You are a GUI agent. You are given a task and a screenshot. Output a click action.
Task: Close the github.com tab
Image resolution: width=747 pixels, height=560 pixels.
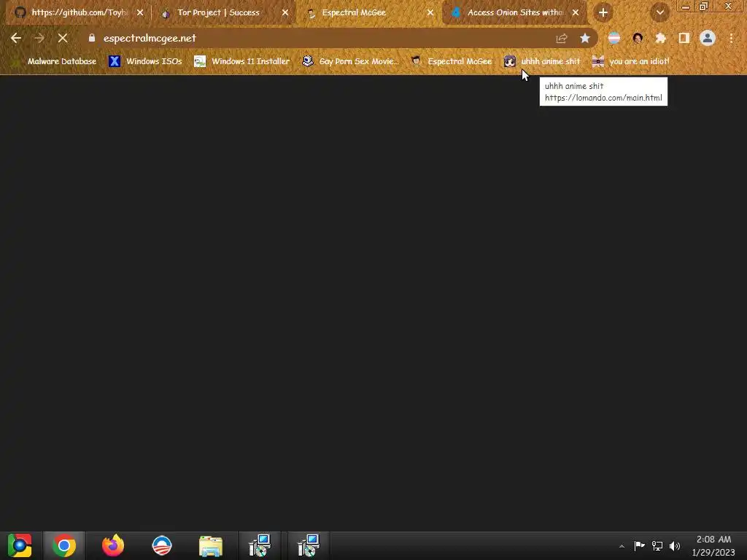[140, 13]
